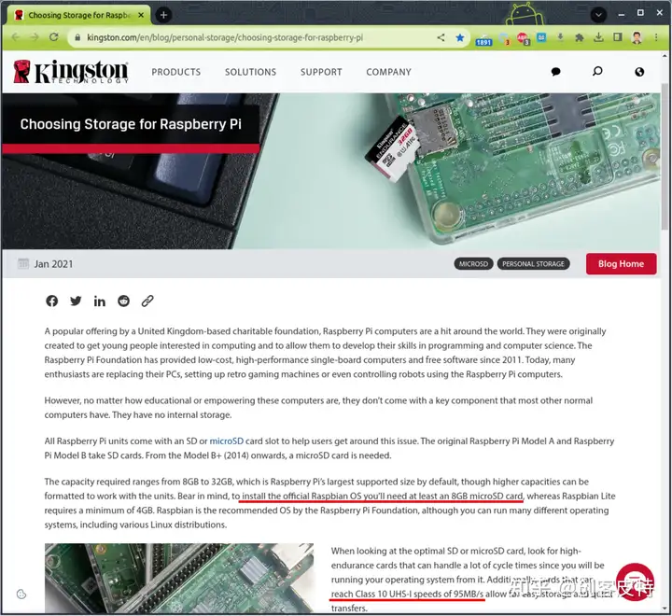Open the extension with orange 3 badge
Screen dimensions: 672x616
(x=504, y=38)
